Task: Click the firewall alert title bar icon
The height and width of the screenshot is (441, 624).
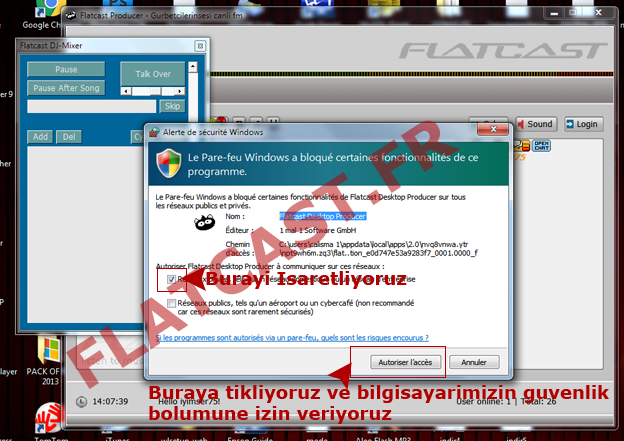Action: pos(154,132)
